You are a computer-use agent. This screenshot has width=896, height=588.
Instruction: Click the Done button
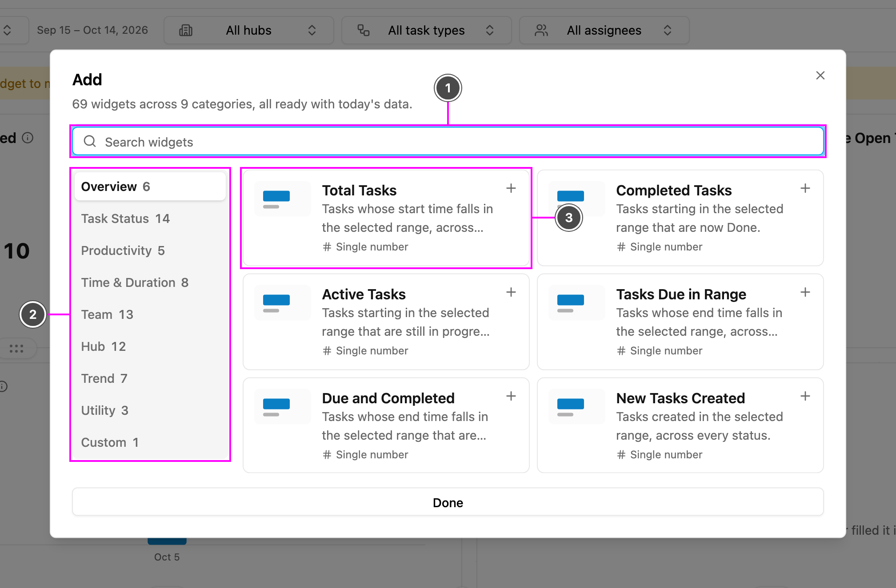pyautogui.click(x=448, y=502)
